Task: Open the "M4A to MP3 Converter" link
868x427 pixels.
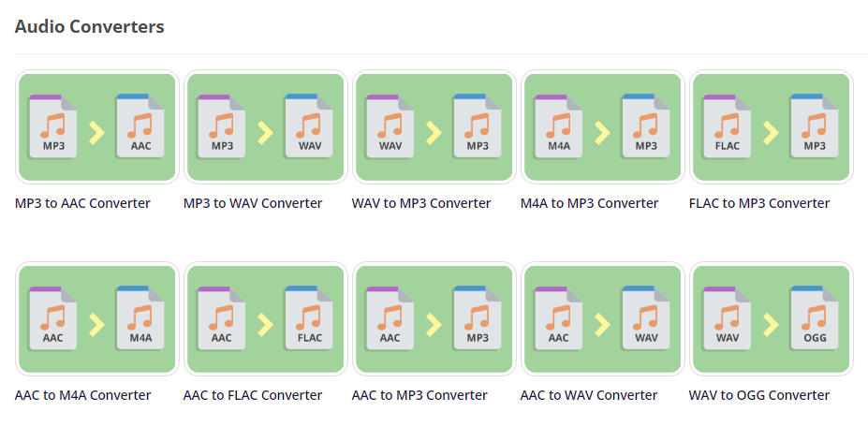Action: 589,203
